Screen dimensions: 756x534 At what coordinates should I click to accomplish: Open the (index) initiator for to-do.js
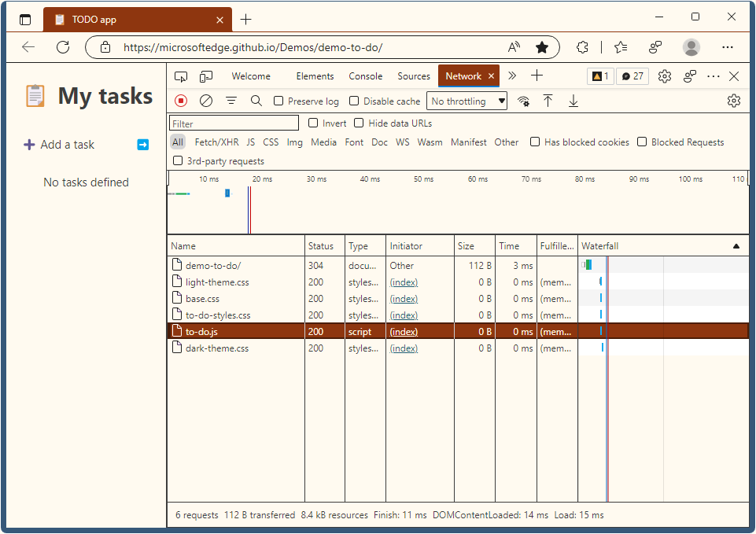[404, 331]
